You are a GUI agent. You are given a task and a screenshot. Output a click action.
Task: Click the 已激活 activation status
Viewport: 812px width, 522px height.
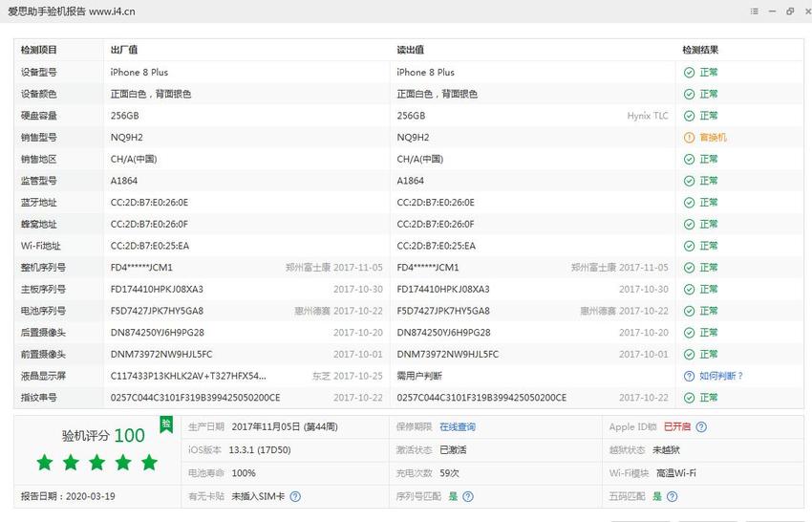pyautogui.click(x=453, y=450)
